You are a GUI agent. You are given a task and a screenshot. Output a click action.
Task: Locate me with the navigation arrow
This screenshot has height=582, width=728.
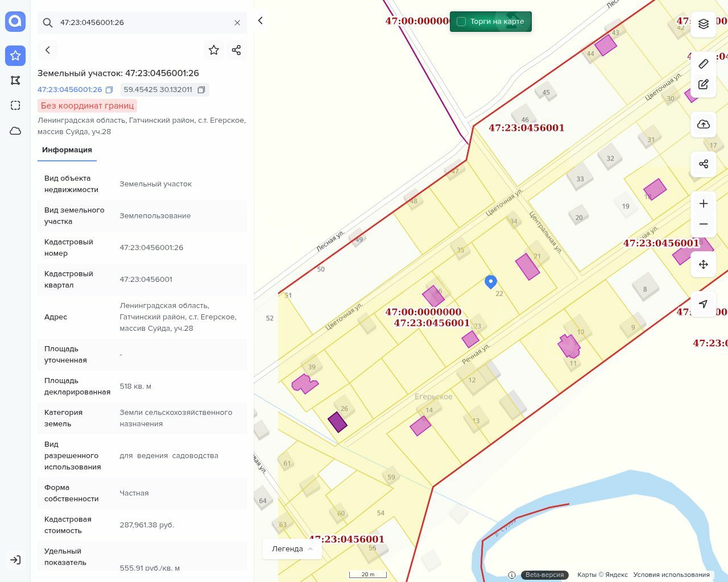[x=704, y=304]
